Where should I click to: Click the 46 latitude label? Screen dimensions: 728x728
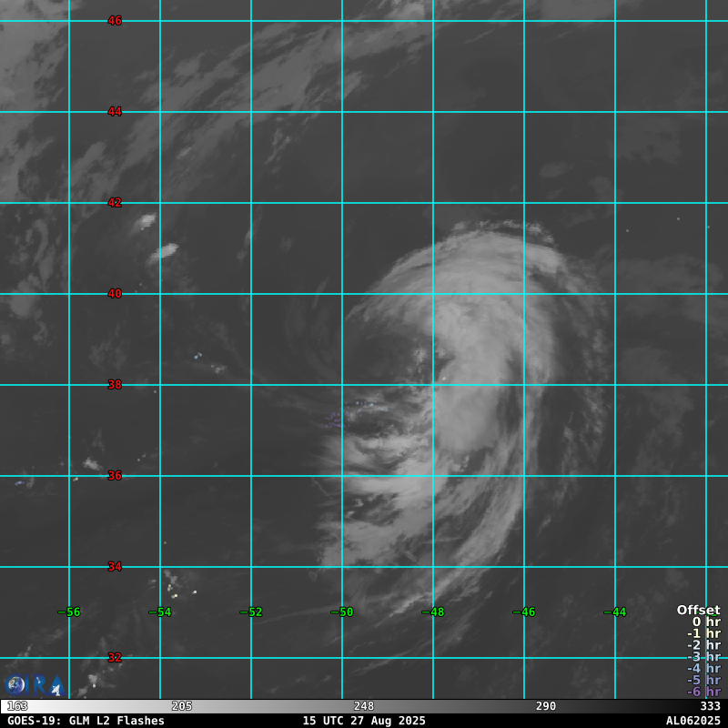click(x=115, y=20)
